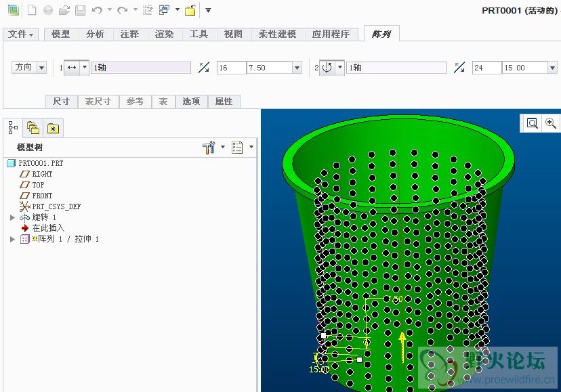
Task: Open the 方向 pattern type dropdown
Action: tap(41, 68)
